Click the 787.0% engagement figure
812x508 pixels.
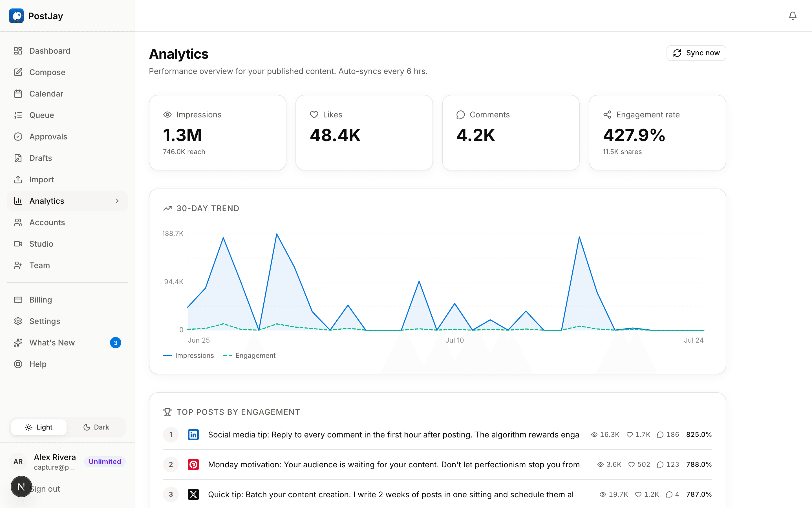(x=699, y=494)
